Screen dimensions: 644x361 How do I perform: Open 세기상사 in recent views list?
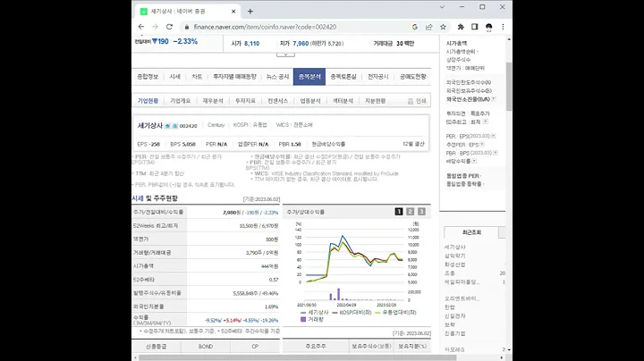[455, 247]
